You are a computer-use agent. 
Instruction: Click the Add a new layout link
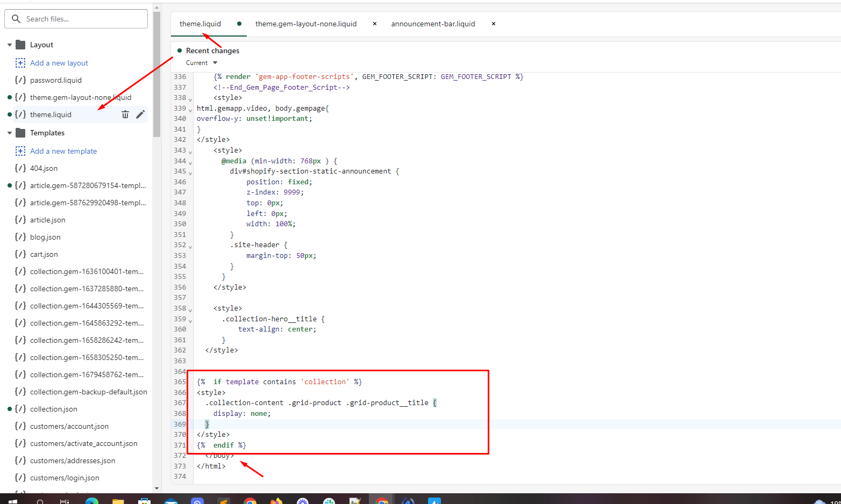point(59,63)
